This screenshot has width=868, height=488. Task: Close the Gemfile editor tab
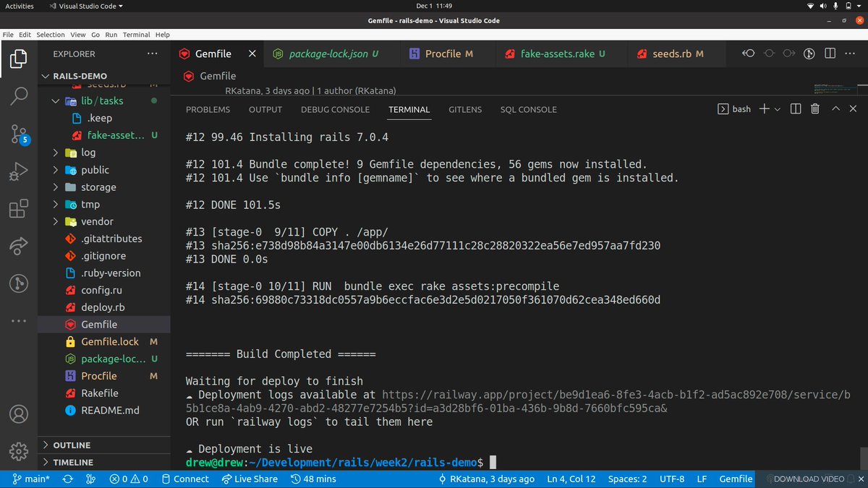[252, 53]
